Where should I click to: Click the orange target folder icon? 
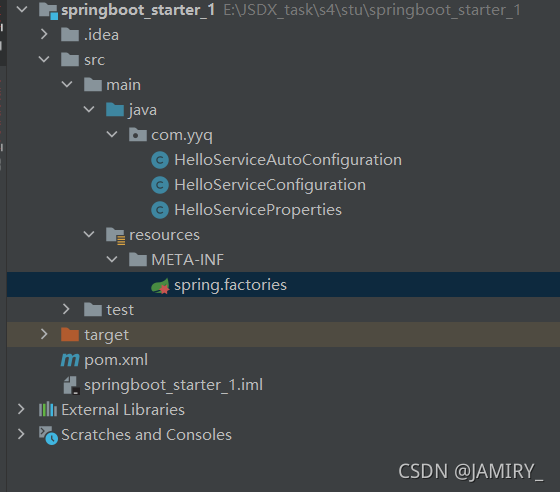point(70,335)
